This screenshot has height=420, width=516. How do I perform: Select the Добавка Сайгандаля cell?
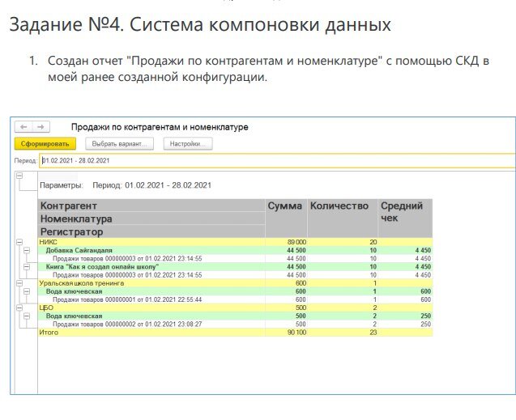tap(151, 250)
